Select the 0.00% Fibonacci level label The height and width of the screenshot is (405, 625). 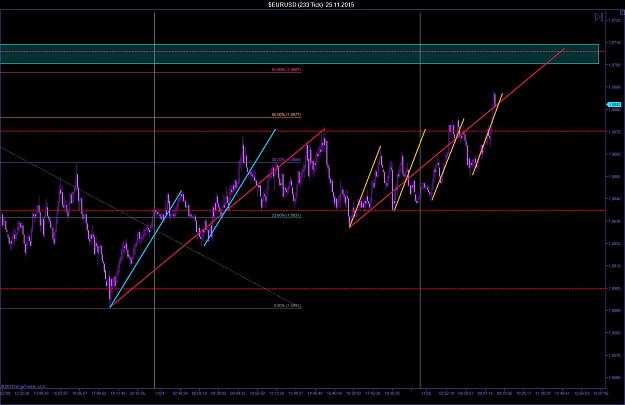287,306
